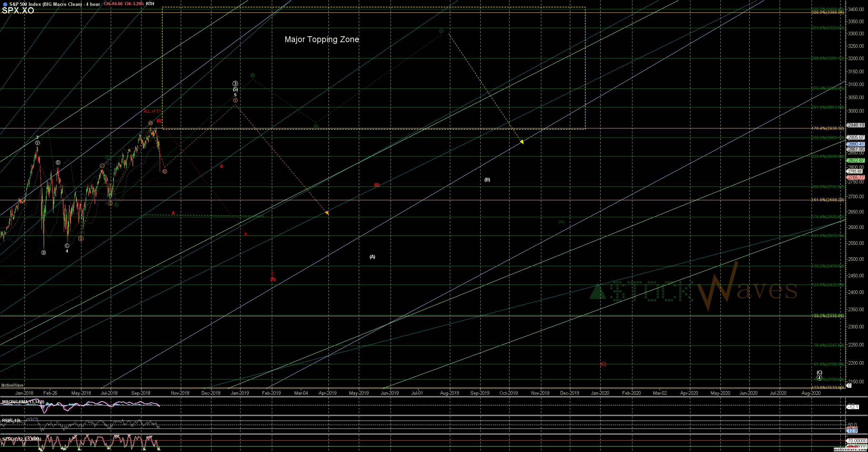The width and height of the screenshot is (868, 452).
Task: Click the 200.0%(3386.56) Fibonacci level label
Action: [x=828, y=12]
